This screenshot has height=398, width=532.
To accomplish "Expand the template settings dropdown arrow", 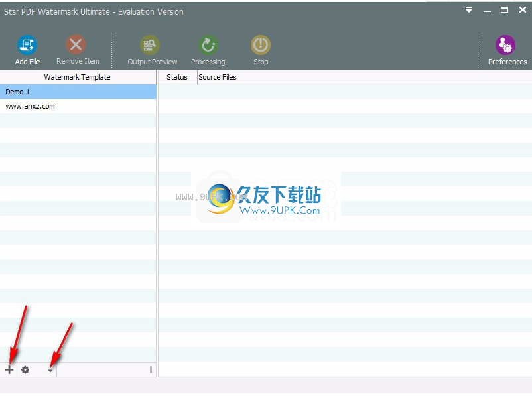I will pos(50,371).
